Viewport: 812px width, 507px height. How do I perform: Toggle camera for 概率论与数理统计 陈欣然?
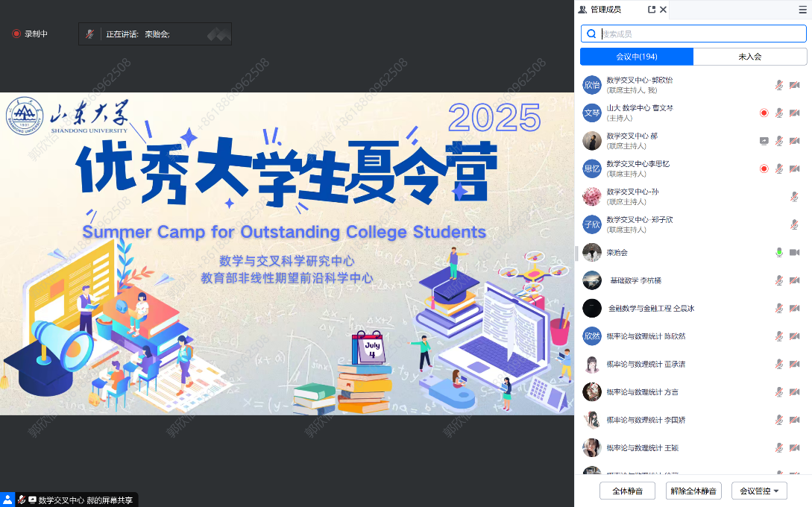[794, 336]
